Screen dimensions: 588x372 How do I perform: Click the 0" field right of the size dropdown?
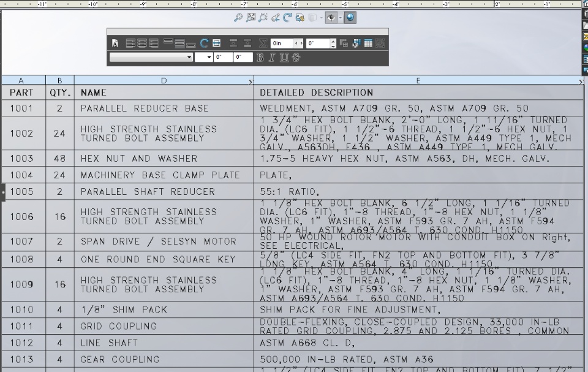tap(223, 58)
